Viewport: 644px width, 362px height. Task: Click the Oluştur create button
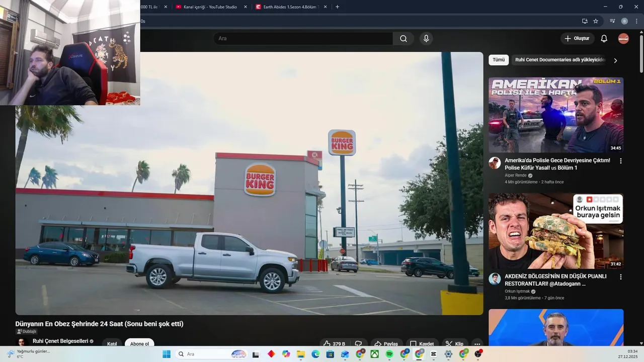tap(578, 39)
